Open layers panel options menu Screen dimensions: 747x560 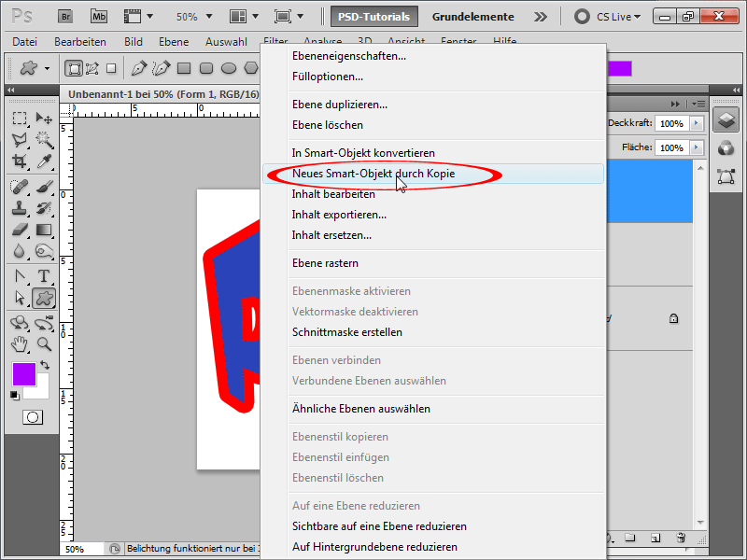[698, 104]
